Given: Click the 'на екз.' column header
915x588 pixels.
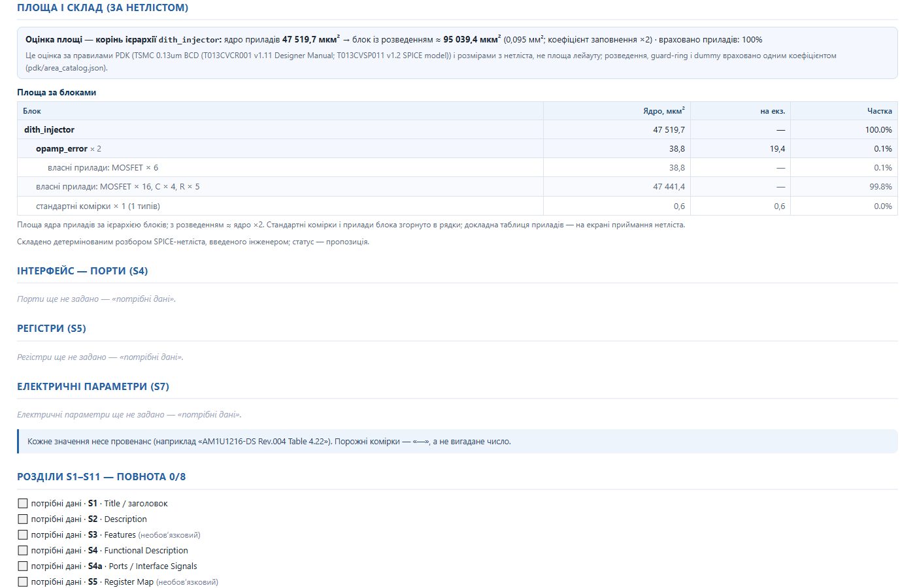Looking at the screenshot, I should tap(740, 111).
